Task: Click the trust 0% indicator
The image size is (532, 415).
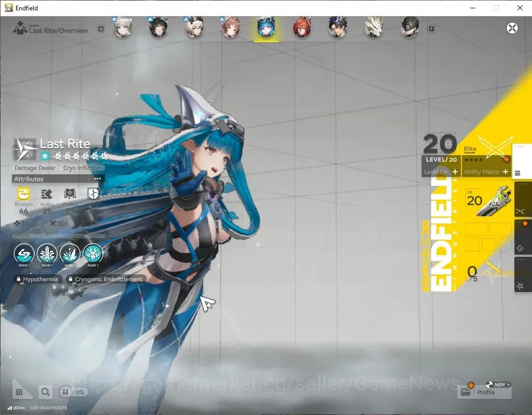Action: [73, 392]
